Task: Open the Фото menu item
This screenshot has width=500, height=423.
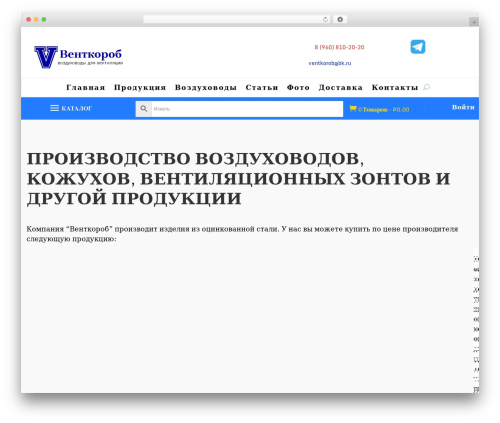Action: point(298,87)
